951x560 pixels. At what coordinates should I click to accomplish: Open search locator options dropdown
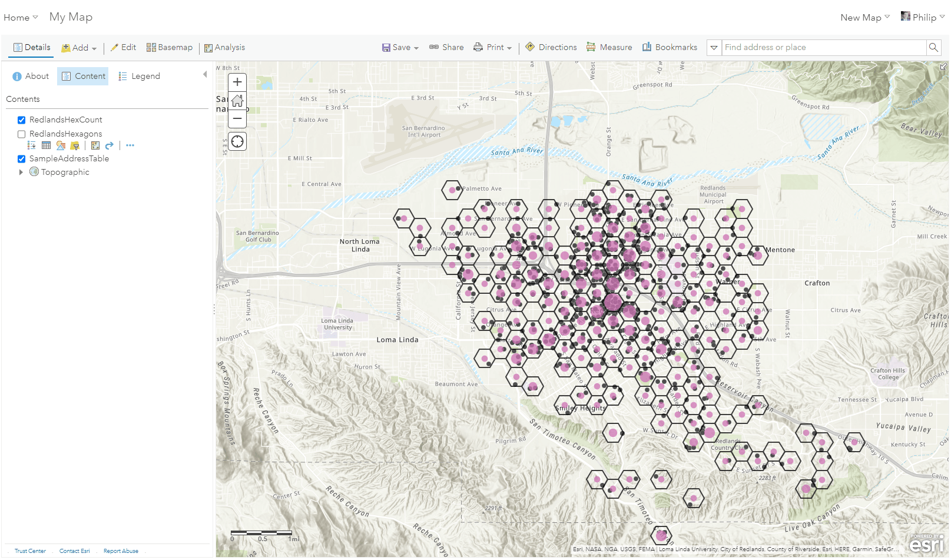point(714,48)
